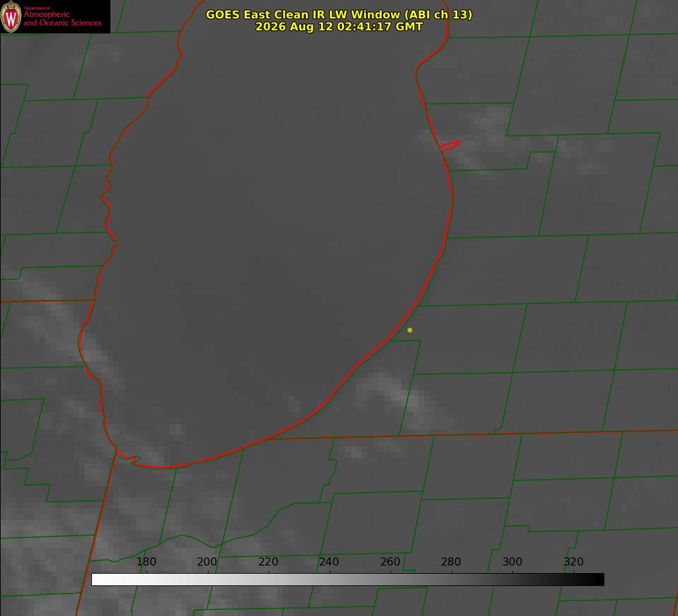Click the 240 colorbar label
This screenshot has width=678, height=616.
(329, 561)
